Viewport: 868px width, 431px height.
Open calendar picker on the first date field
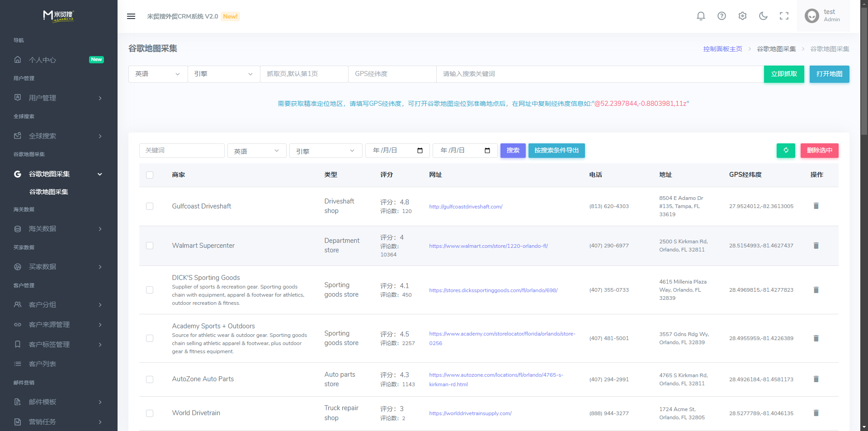420,151
